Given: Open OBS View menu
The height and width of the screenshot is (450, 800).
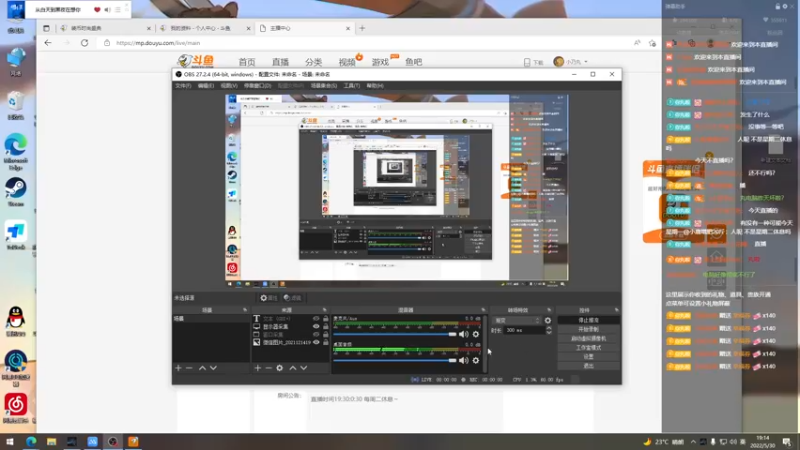Looking at the screenshot, I should click(x=229, y=86).
